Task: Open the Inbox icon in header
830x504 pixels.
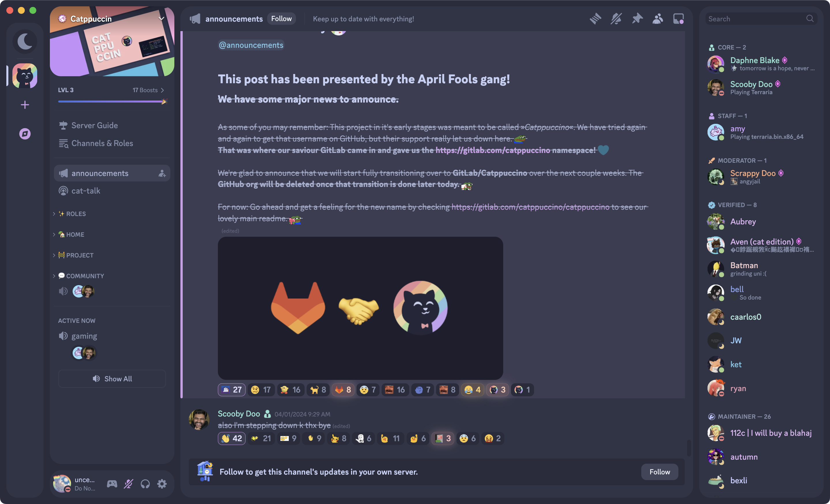Action: coord(678,19)
